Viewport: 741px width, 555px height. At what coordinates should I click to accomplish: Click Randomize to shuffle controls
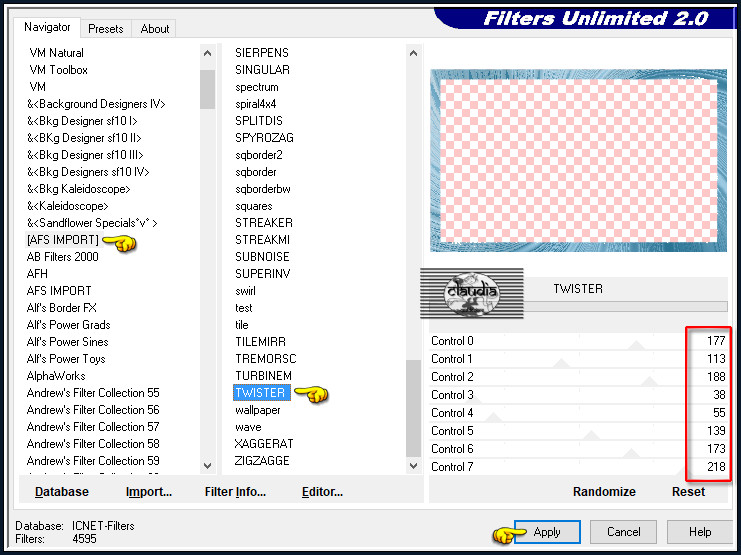pos(604,492)
